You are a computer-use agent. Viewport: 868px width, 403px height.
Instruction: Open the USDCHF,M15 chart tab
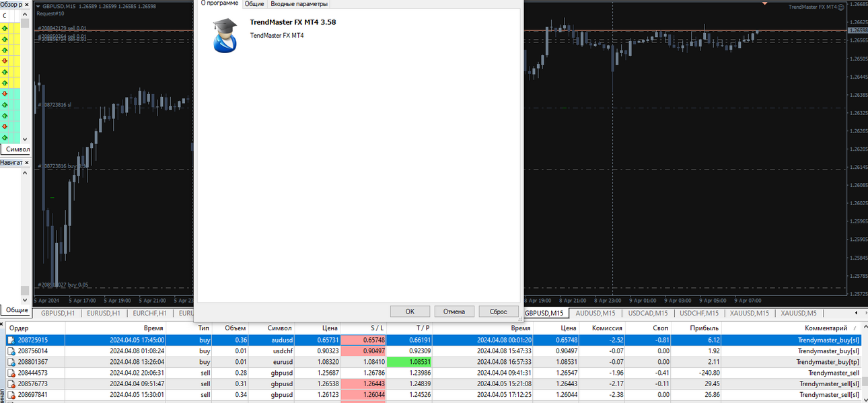point(699,314)
